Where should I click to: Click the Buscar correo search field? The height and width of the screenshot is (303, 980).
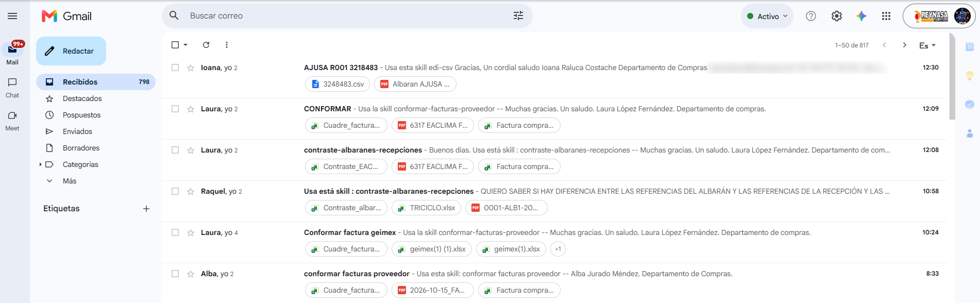click(347, 16)
